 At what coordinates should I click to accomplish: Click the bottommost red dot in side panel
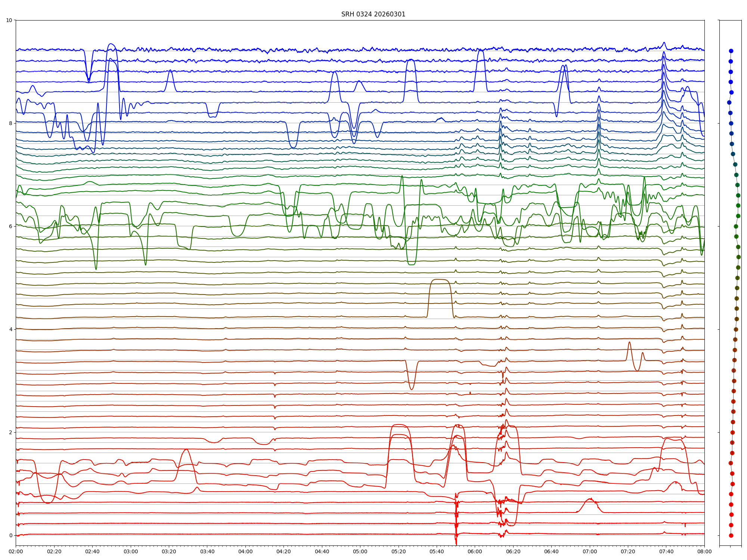[731, 535]
